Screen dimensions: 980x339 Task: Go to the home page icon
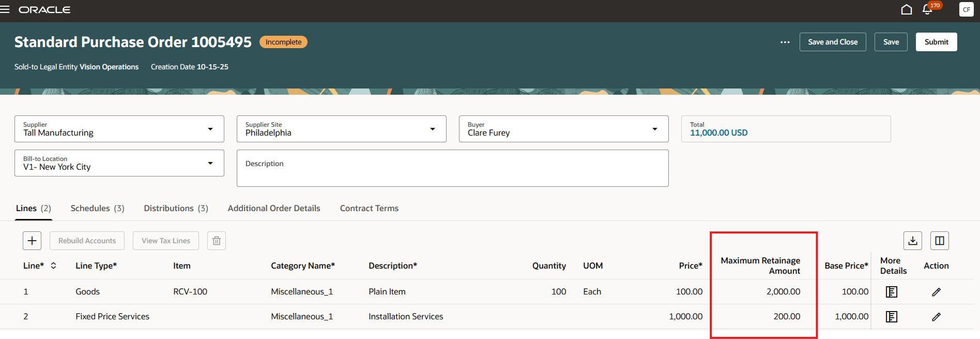tap(906, 10)
